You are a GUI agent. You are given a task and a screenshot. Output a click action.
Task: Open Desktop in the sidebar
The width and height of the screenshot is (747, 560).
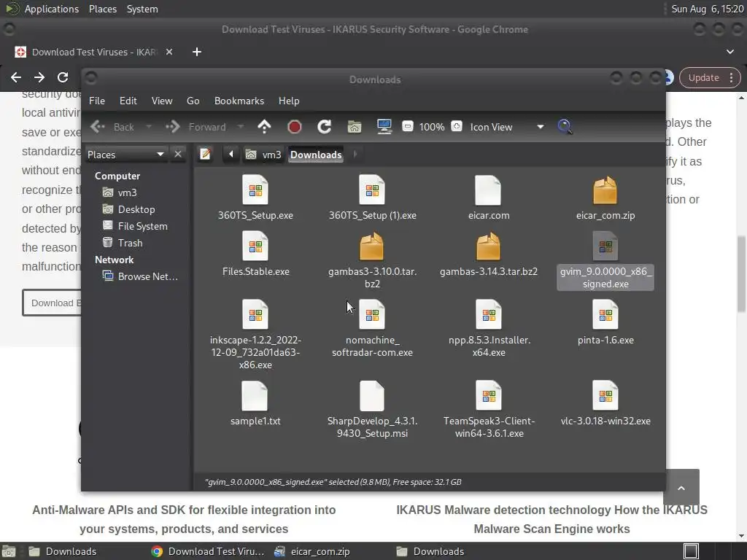[x=136, y=209]
